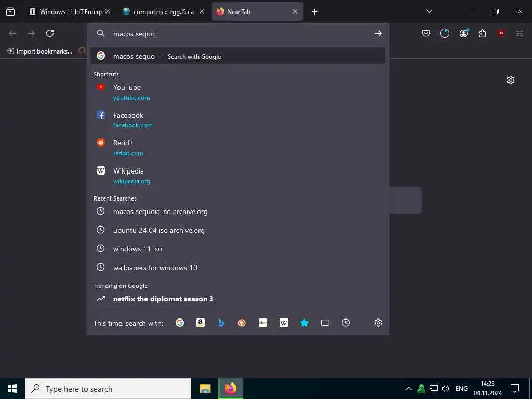
Task: Open the circular timer toolbar icon
Action: [x=445, y=33]
